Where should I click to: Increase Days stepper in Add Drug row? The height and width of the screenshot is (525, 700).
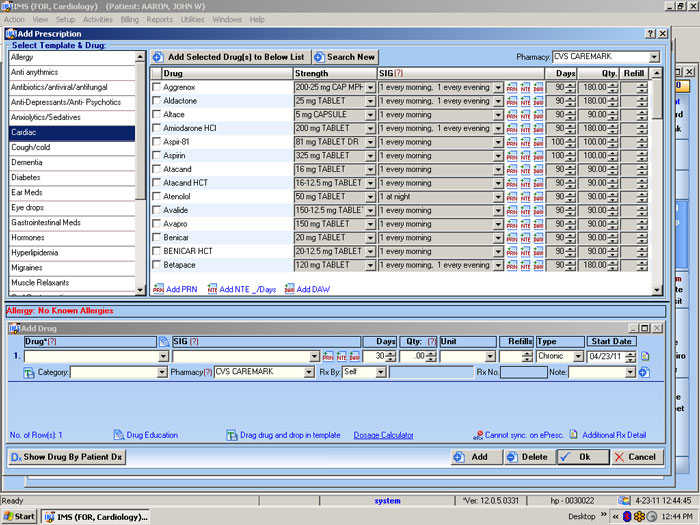click(392, 354)
